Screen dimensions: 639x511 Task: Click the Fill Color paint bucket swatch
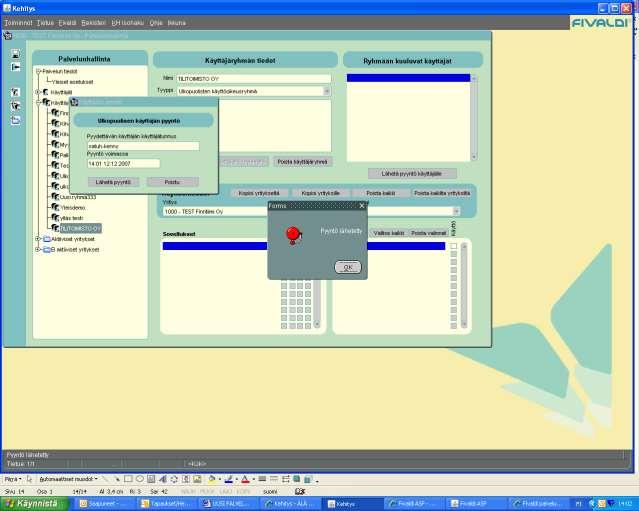tap(212, 479)
